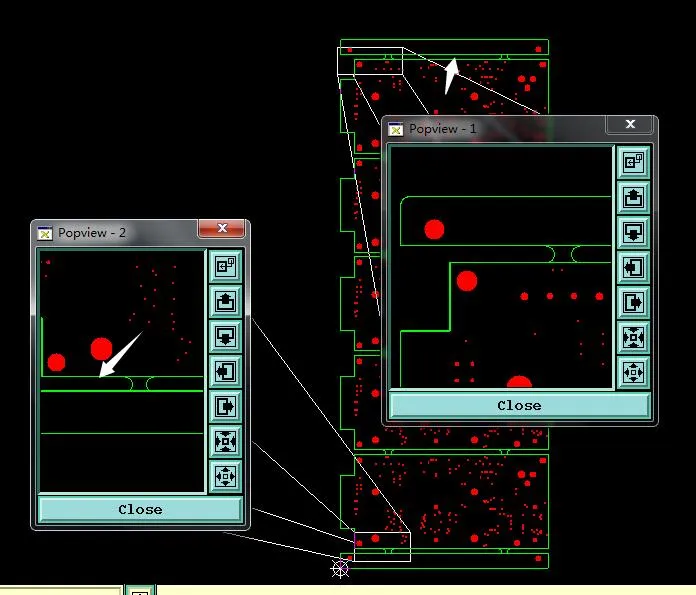The image size is (696, 595).
Task: Pan up in Popview - 1
Action: pos(633,197)
